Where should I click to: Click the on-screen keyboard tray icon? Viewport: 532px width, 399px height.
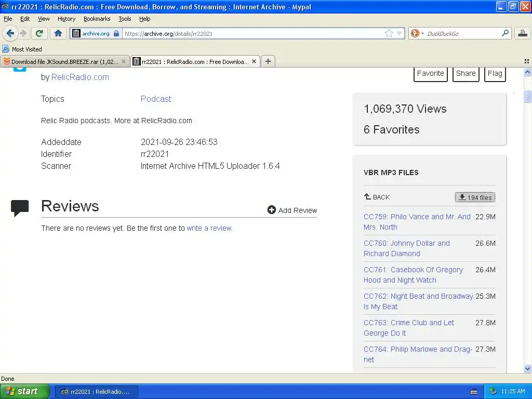[x=474, y=392]
